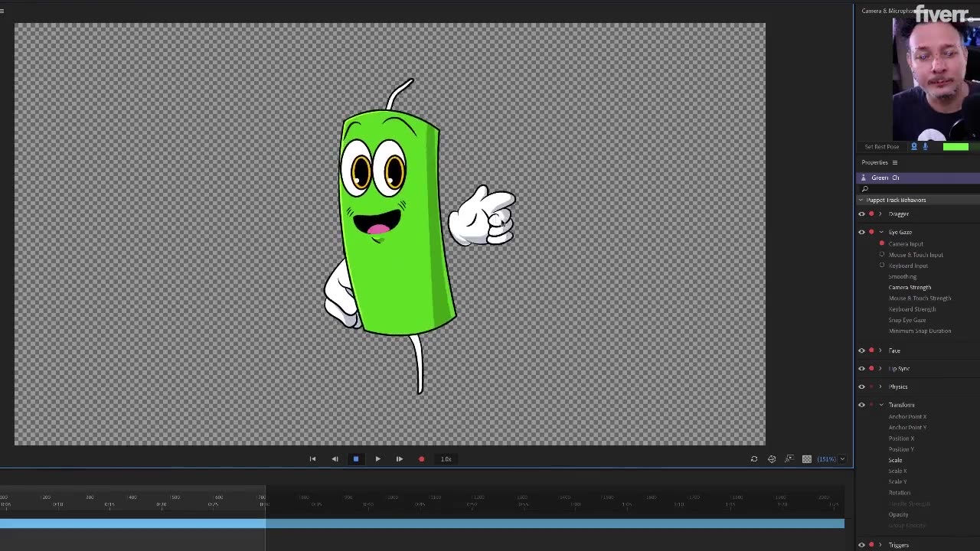Collapse Puppet Track Behaviors section

coord(861,200)
